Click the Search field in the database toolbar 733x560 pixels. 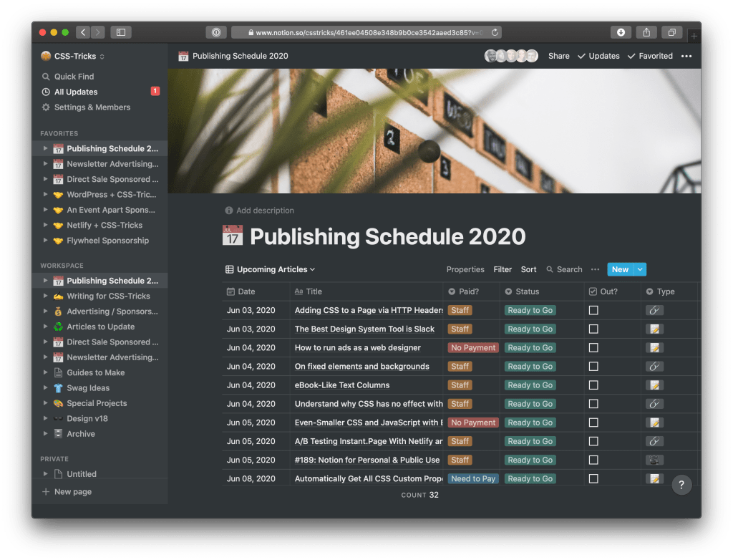564,269
